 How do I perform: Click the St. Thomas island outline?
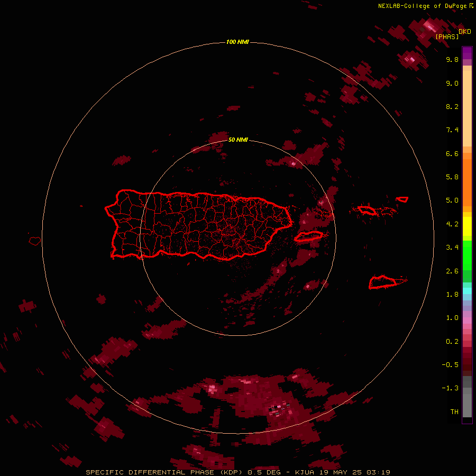pos(367,210)
